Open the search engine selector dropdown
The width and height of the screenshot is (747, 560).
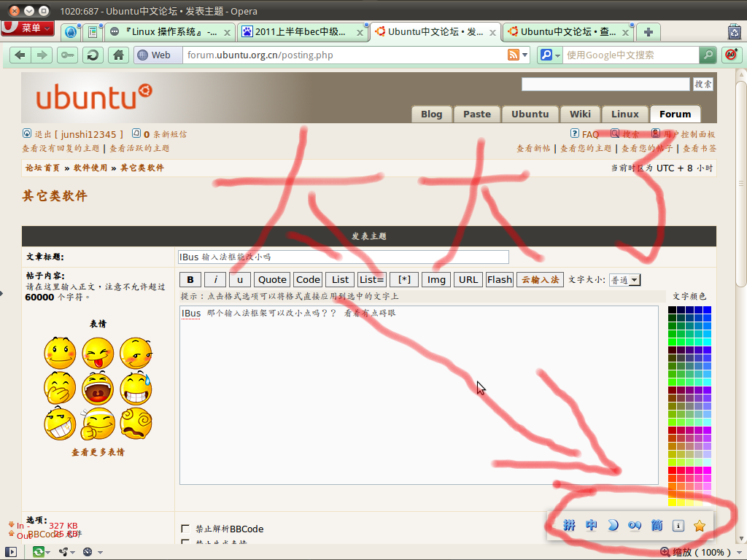[x=550, y=55]
